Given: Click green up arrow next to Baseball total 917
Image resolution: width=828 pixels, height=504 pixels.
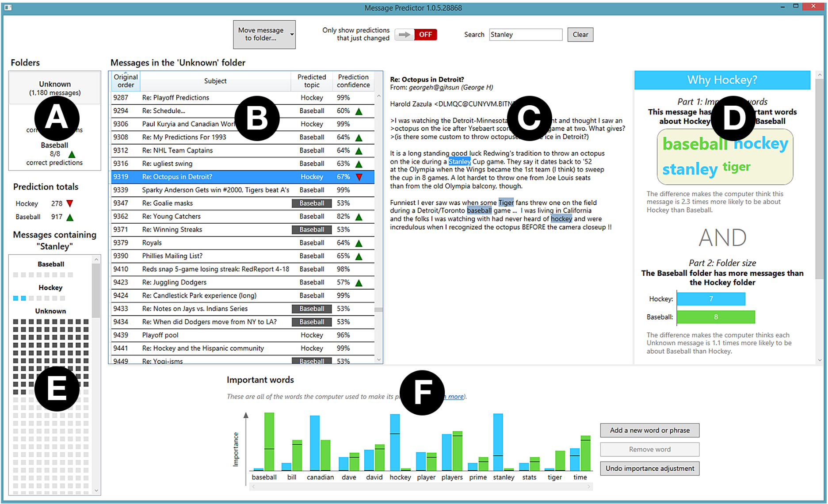Looking at the screenshot, I should pos(70,217).
